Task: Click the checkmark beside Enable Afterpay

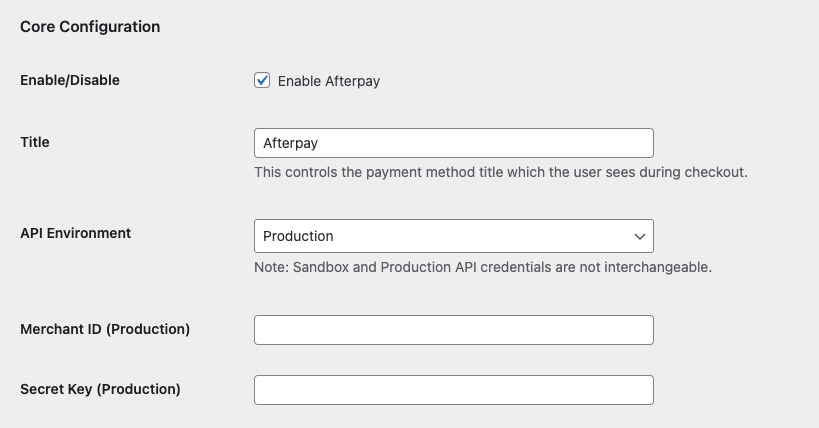Action: [262, 81]
